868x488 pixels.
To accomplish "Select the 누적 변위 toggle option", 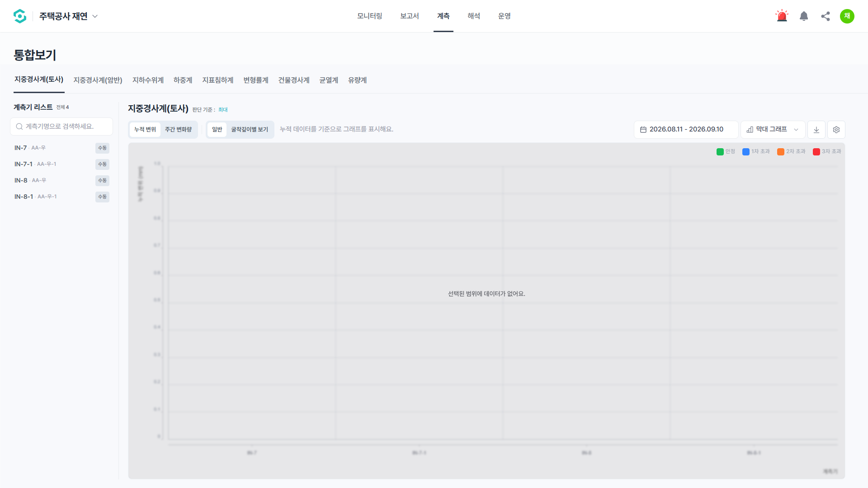I will pyautogui.click(x=145, y=130).
